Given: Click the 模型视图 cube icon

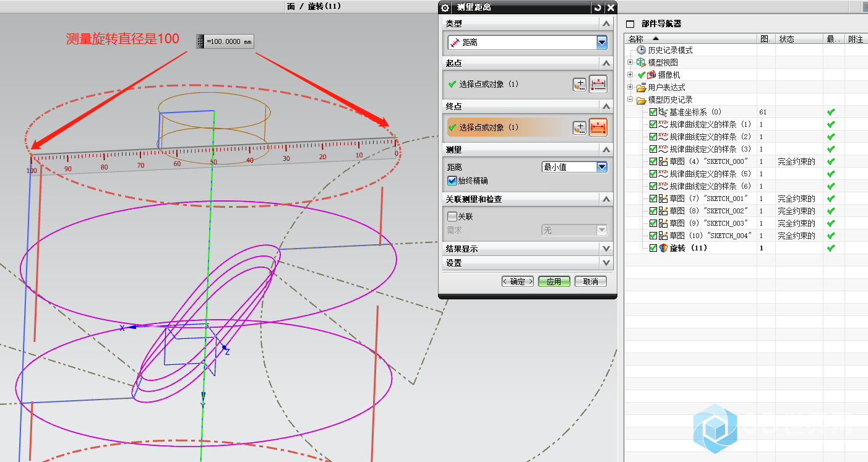Looking at the screenshot, I should click(x=641, y=62).
